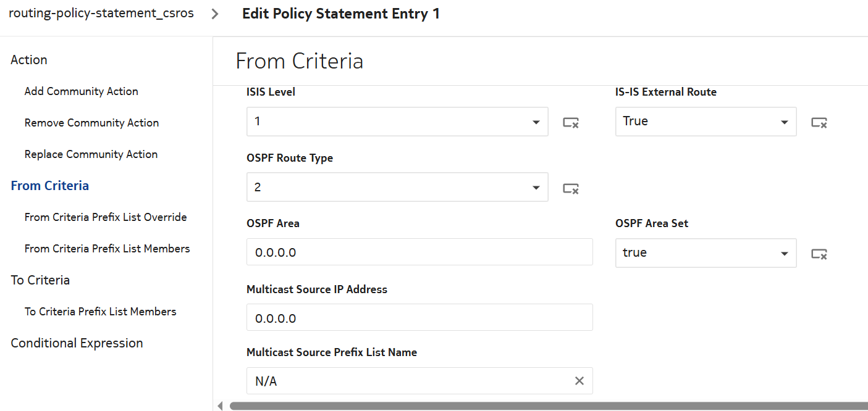Clear Multicast Source Prefix List Name with X

pyautogui.click(x=579, y=381)
